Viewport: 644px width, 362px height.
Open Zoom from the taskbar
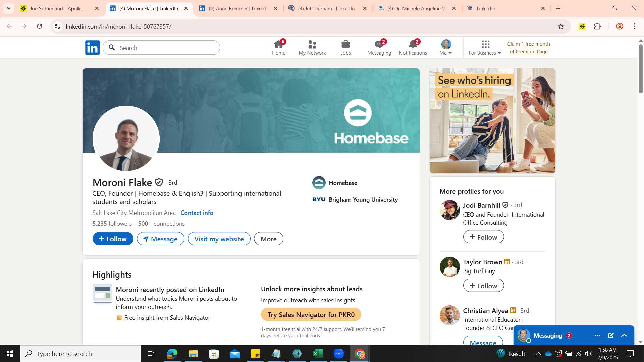point(339,354)
